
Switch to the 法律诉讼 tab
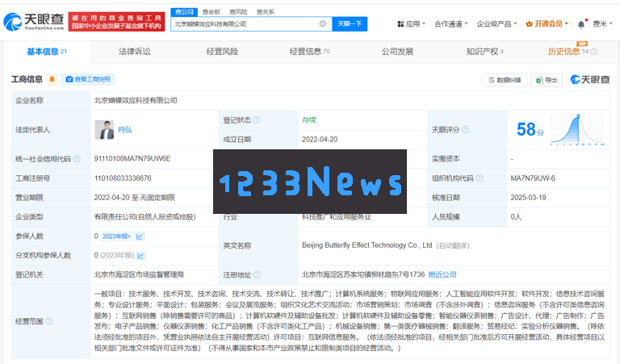coord(135,52)
